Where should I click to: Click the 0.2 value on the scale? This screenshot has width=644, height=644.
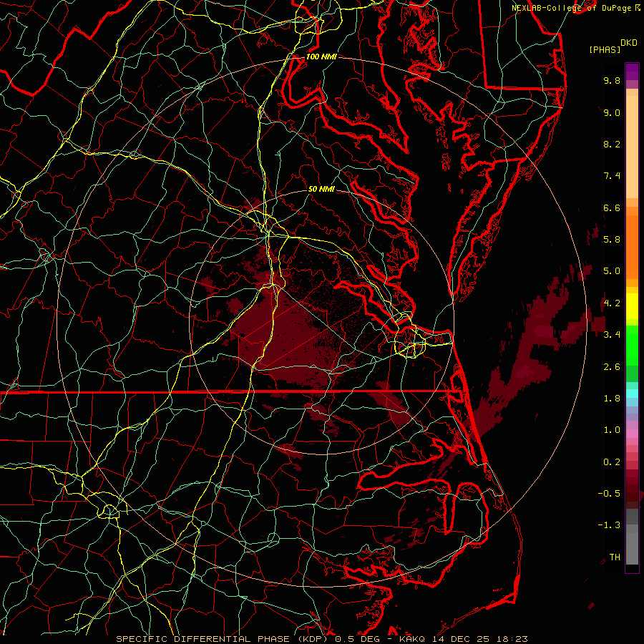point(612,462)
